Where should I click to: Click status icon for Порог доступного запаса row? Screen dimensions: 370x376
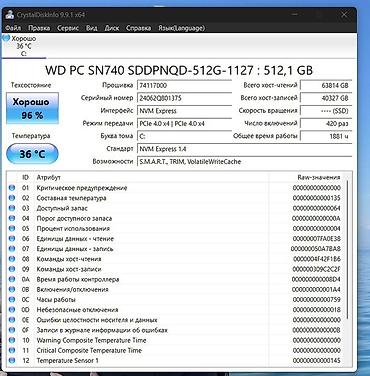(12, 218)
